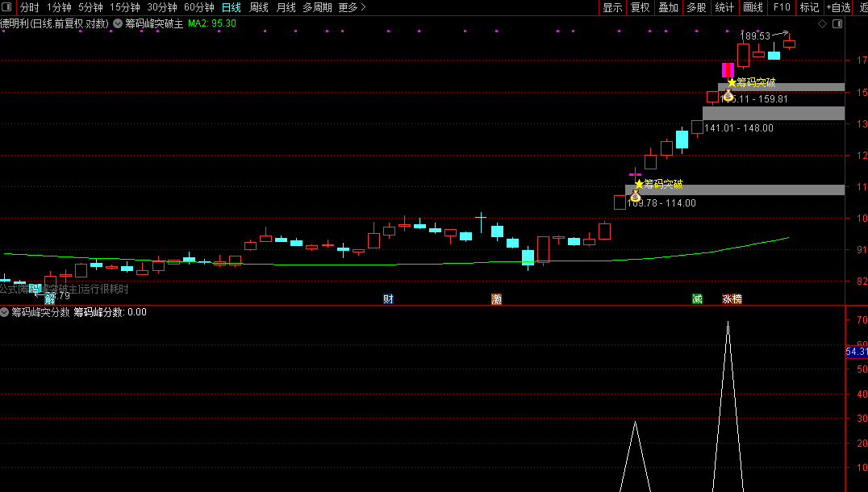The height and width of the screenshot is (492, 868).
Task: Open the 减 event marker
Action: pos(697,299)
